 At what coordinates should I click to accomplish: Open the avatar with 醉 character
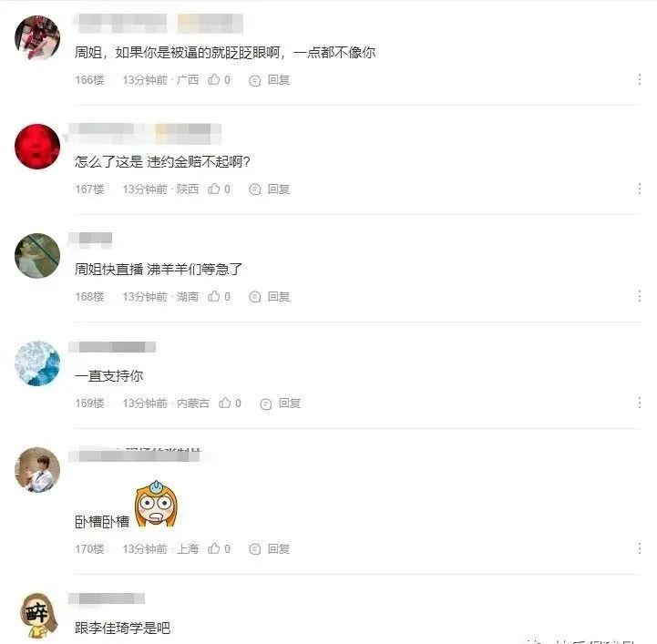pos(38,615)
